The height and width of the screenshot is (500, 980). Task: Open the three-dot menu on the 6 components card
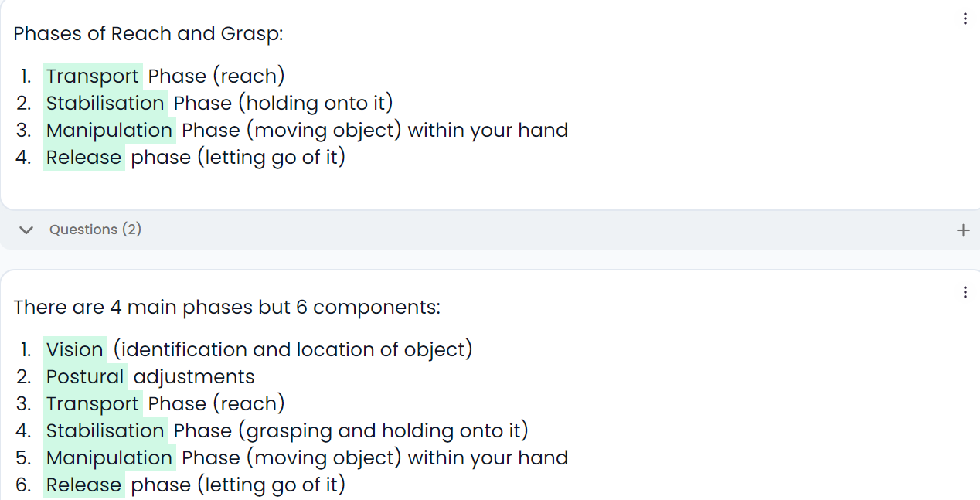point(965,292)
